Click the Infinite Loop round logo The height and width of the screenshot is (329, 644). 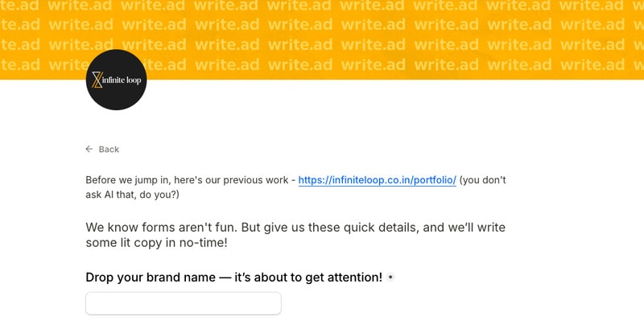(116, 80)
